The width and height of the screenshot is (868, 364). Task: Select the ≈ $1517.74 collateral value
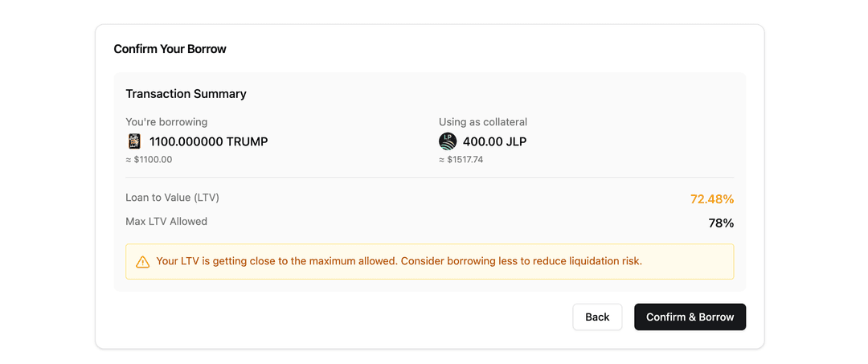(x=461, y=160)
